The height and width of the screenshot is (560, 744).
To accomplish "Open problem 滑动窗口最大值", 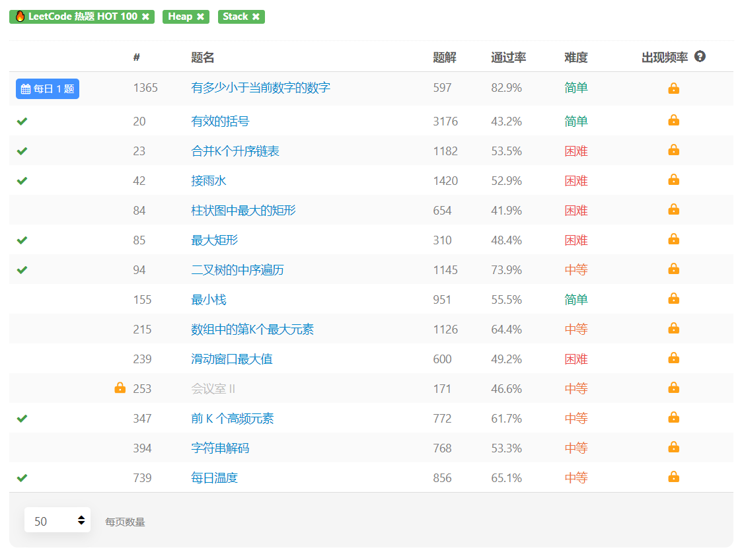I will tap(231, 359).
